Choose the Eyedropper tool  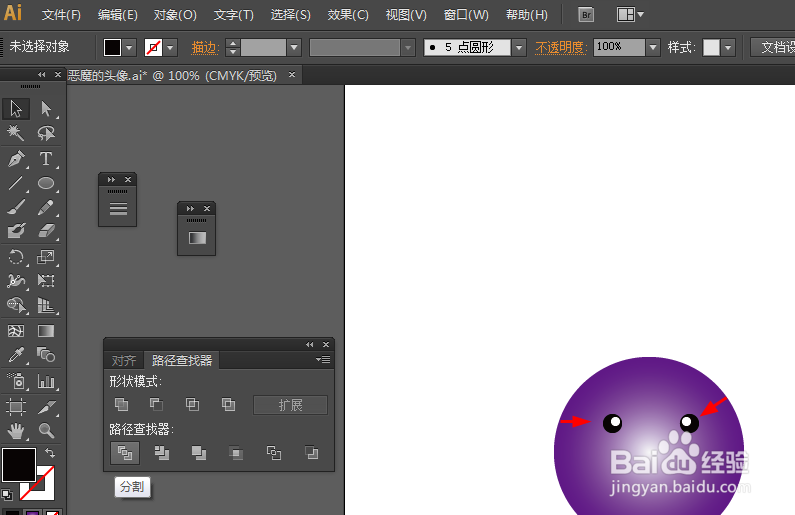[16, 355]
